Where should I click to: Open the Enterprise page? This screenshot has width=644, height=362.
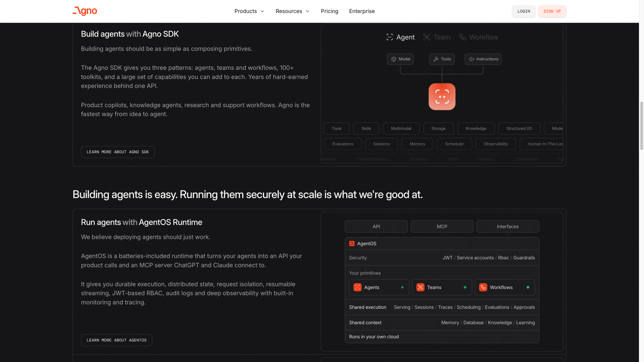(362, 11)
